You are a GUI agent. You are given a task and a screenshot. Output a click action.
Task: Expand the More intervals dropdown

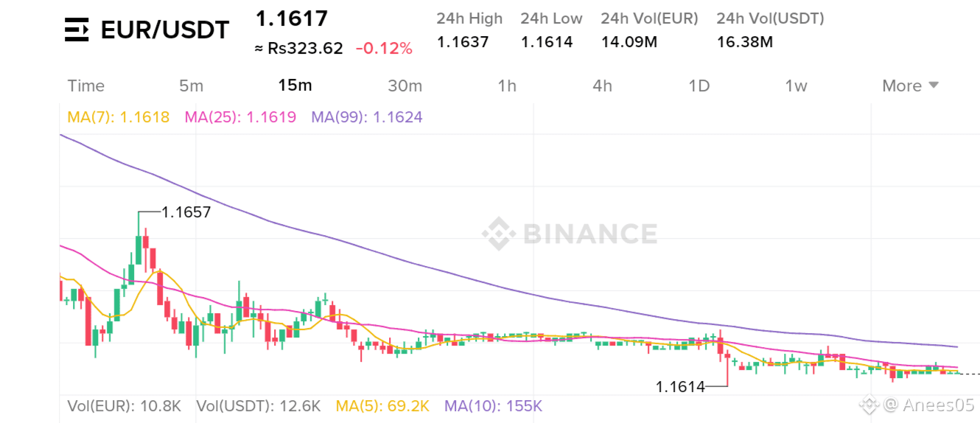click(911, 85)
